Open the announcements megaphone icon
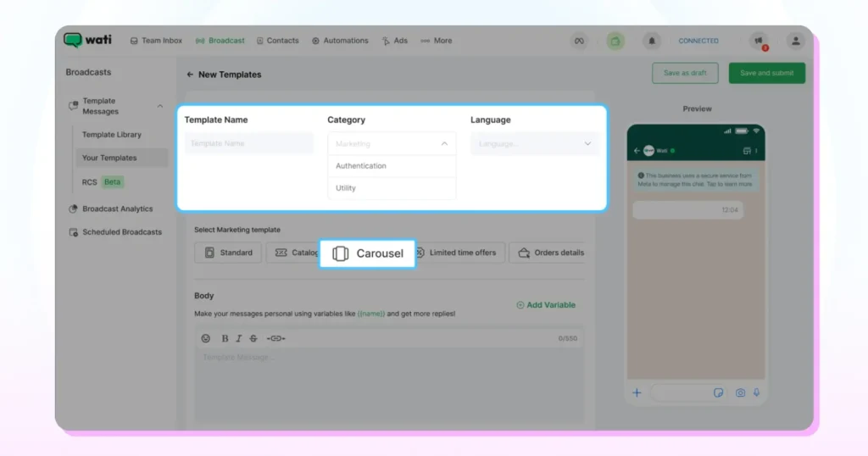This screenshot has width=868, height=456. pyautogui.click(x=759, y=41)
